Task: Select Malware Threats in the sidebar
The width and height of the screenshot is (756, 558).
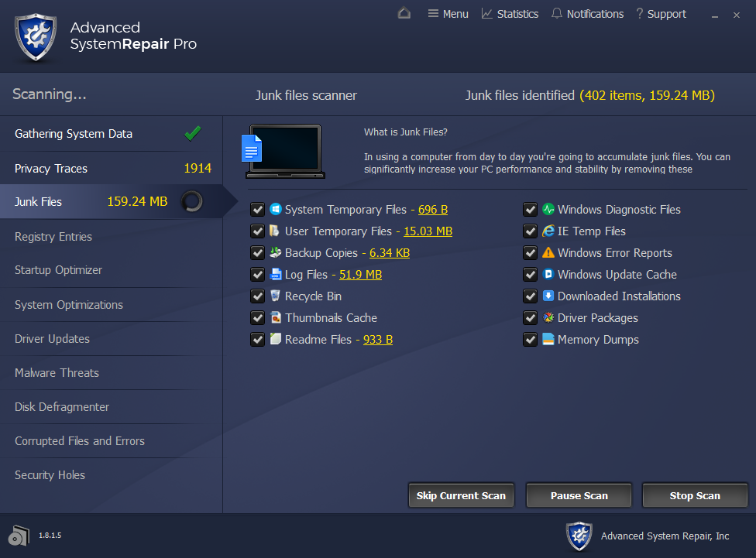Action: (x=57, y=373)
